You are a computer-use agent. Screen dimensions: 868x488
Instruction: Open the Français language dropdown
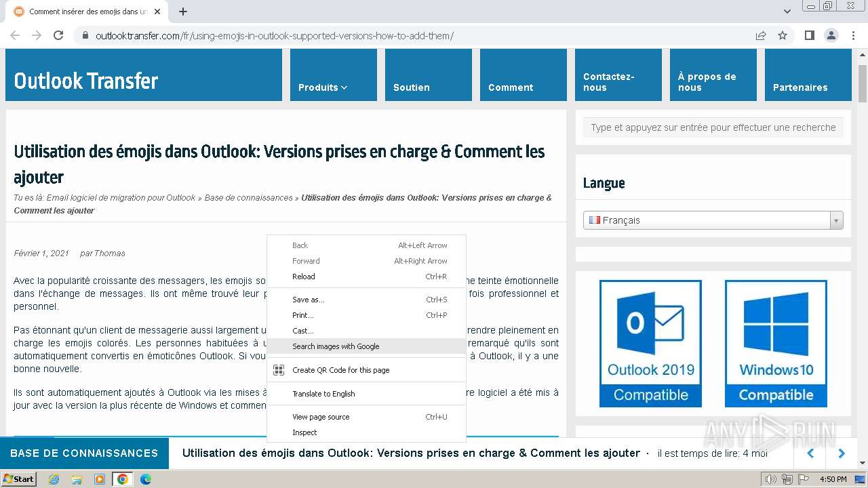pos(713,220)
